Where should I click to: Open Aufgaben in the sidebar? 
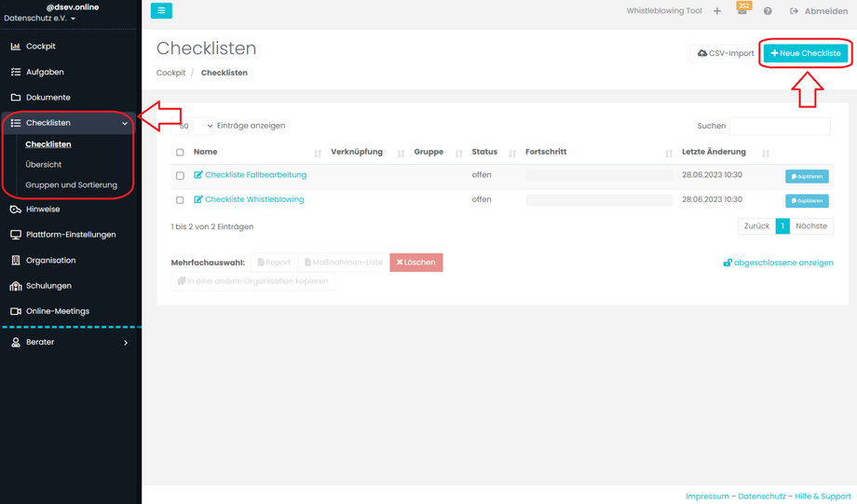coord(45,72)
